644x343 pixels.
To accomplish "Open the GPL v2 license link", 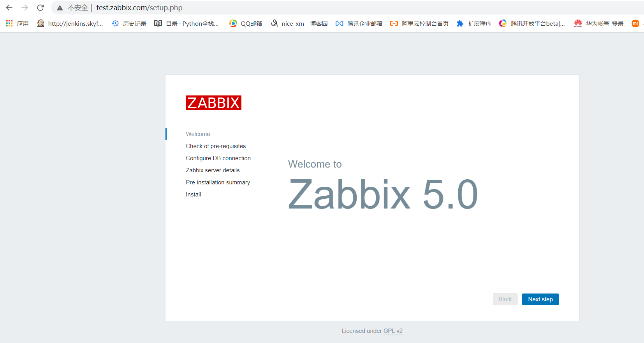I will coord(393,331).
